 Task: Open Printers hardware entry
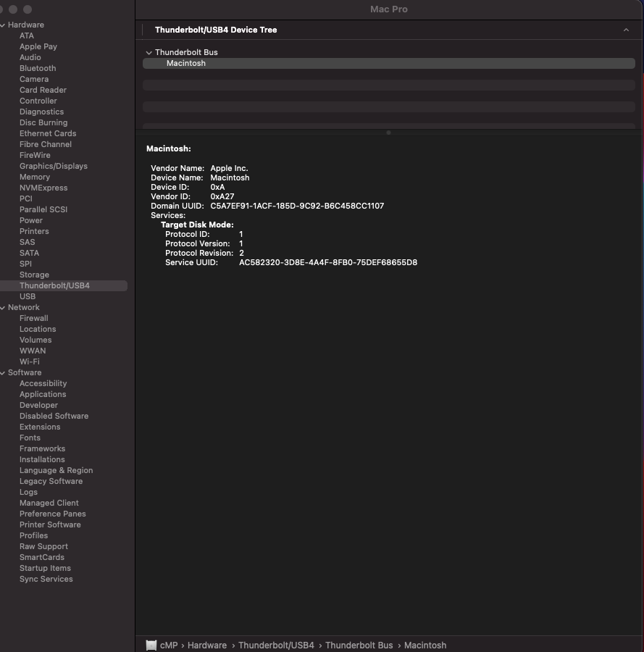(x=34, y=231)
